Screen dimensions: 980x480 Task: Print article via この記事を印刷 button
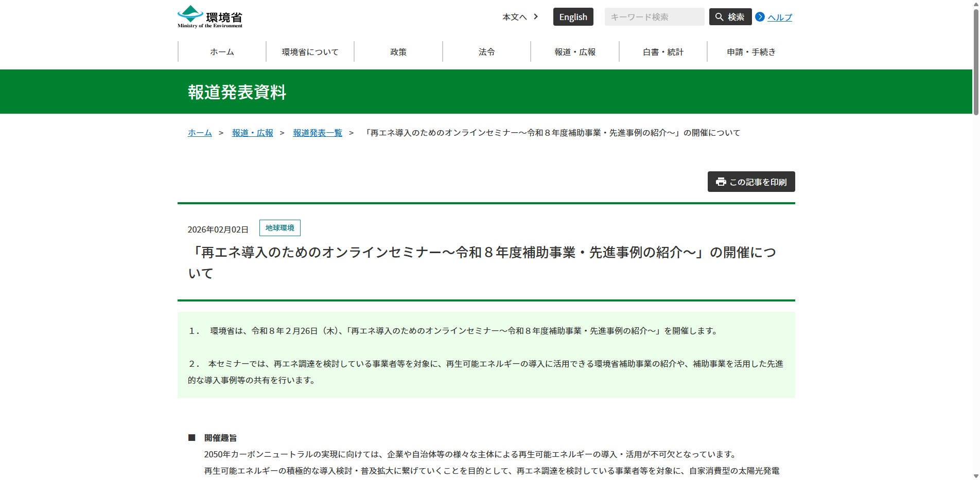tap(751, 182)
